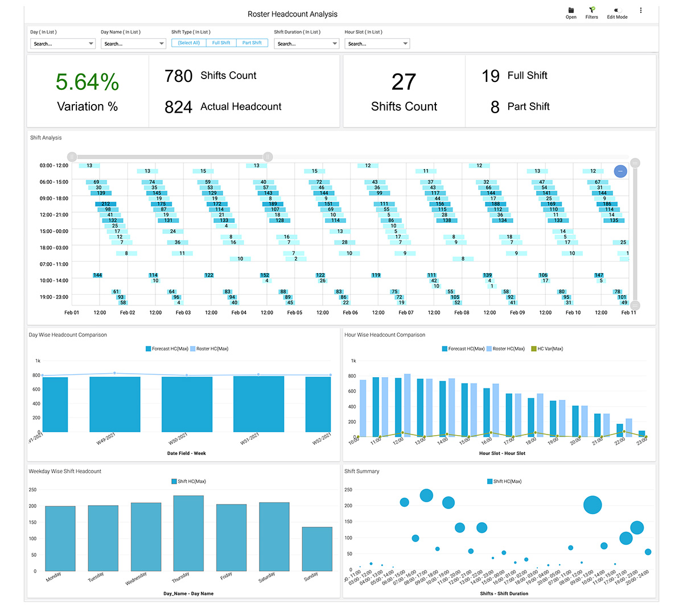Click the Open folder icon
Viewport: 683px width, 616px height.
(571, 10)
